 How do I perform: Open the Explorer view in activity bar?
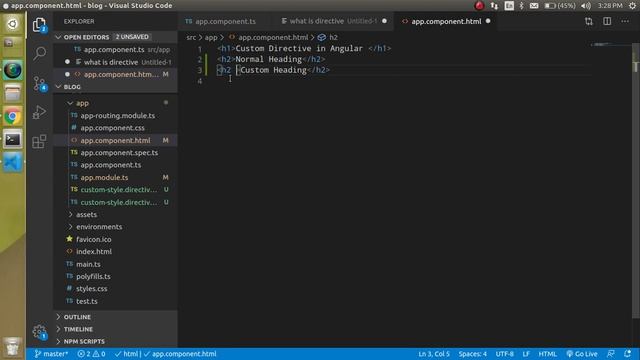[39, 25]
